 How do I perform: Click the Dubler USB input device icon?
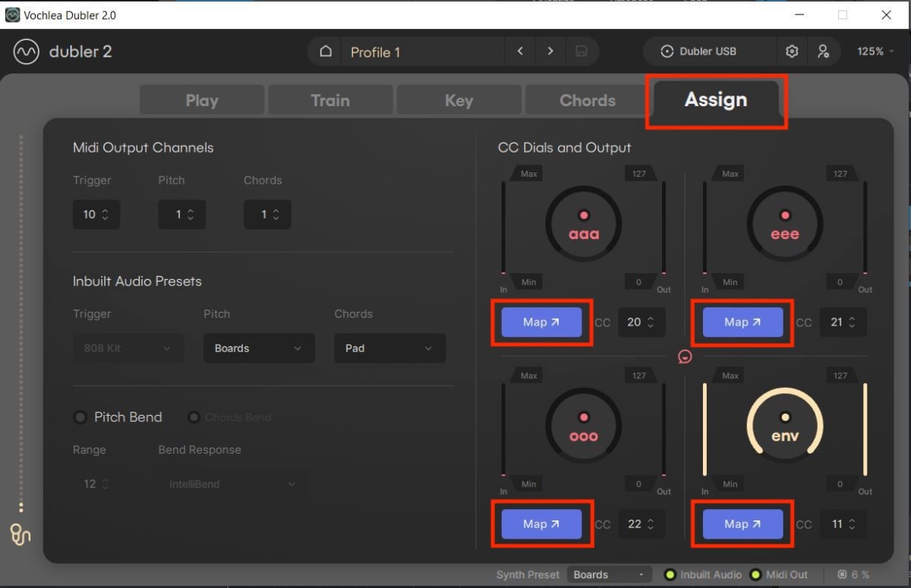click(x=666, y=51)
